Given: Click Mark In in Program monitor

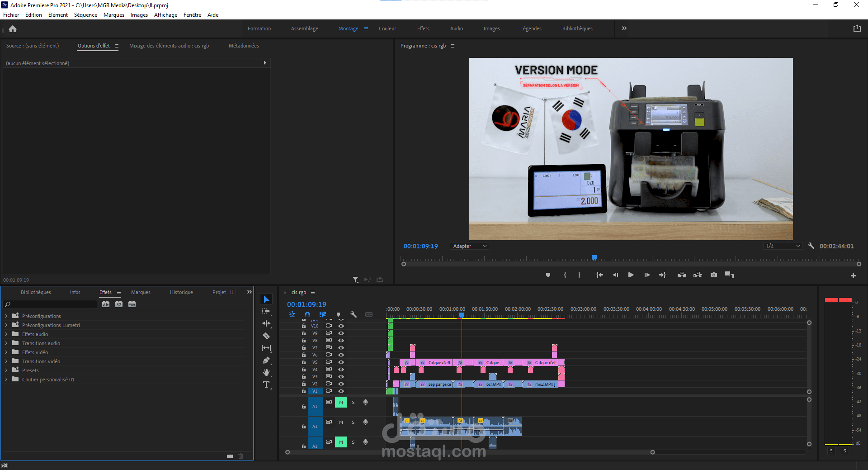Looking at the screenshot, I should [x=565, y=275].
